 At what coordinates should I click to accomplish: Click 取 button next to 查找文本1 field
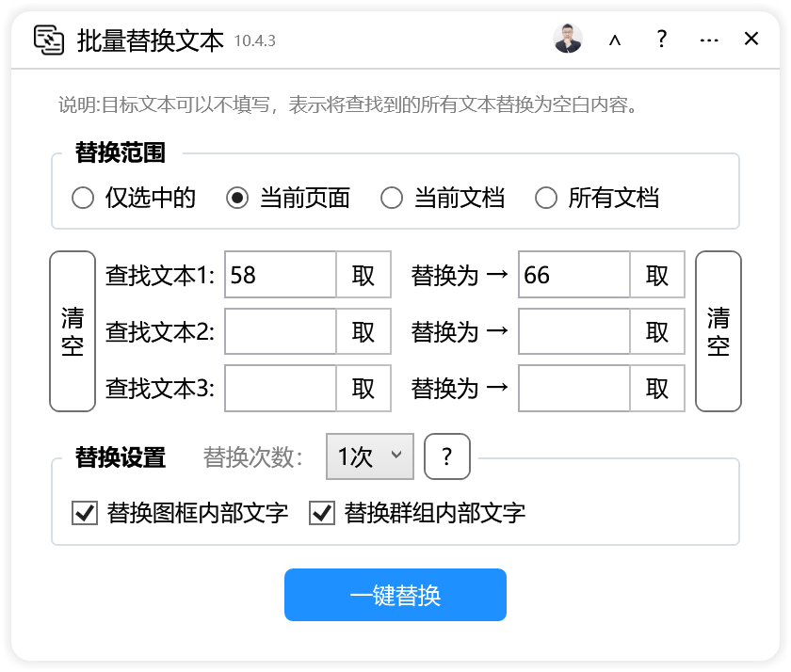[x=363, y=275]
